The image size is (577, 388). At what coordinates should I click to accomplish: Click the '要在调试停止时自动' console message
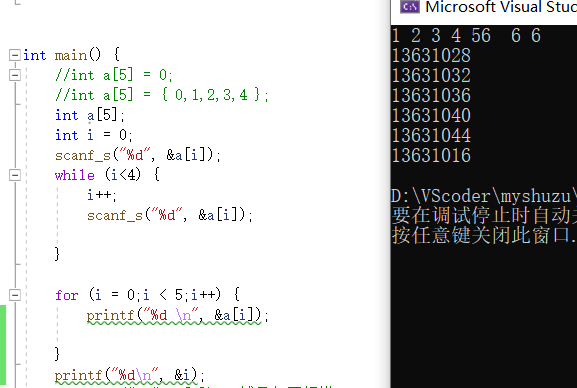pos(484,215)
